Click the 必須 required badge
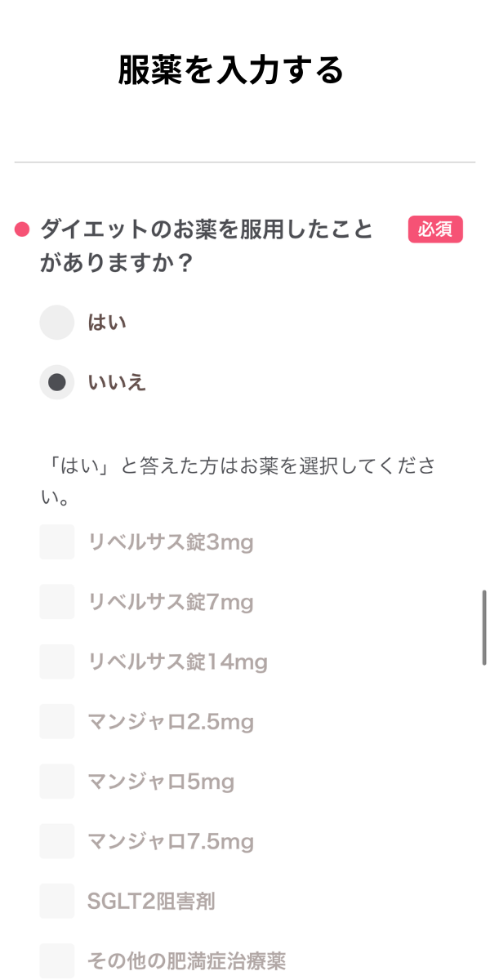The width and height of the screenshot is (490, 980). click(435, 230)
